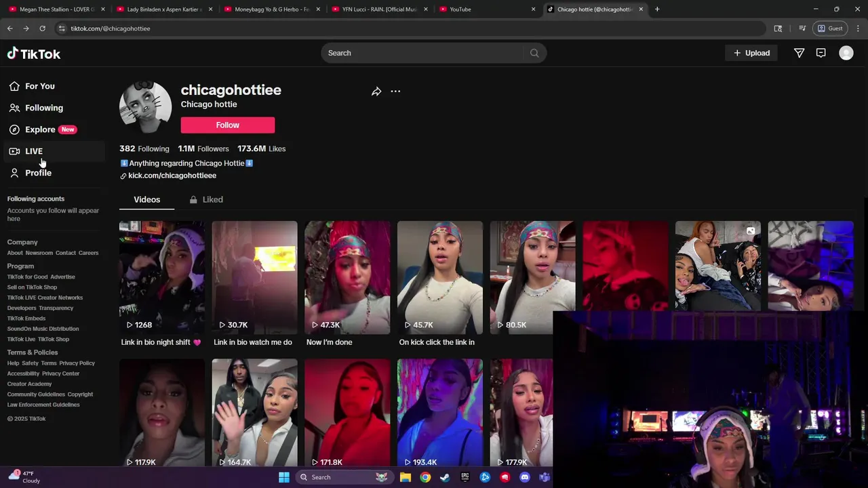
Task: Go back in browser history
Action: [x=9, y=28]
